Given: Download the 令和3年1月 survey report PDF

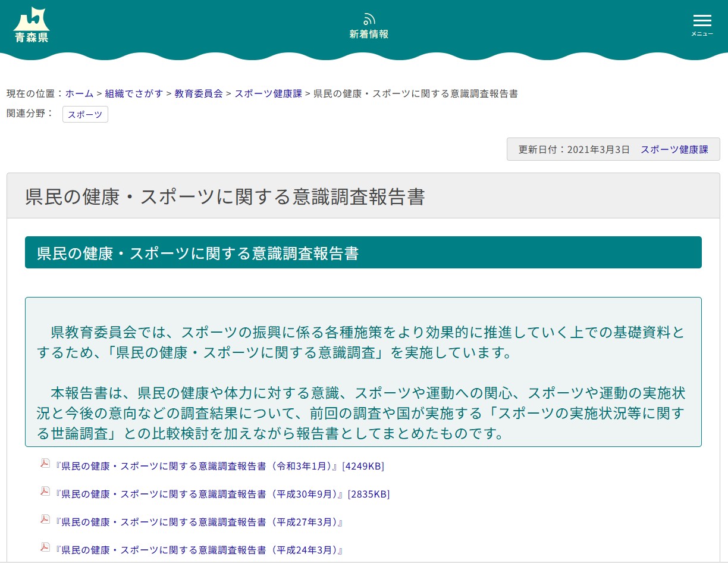Looking at the screenshot, I should (196, 466).
